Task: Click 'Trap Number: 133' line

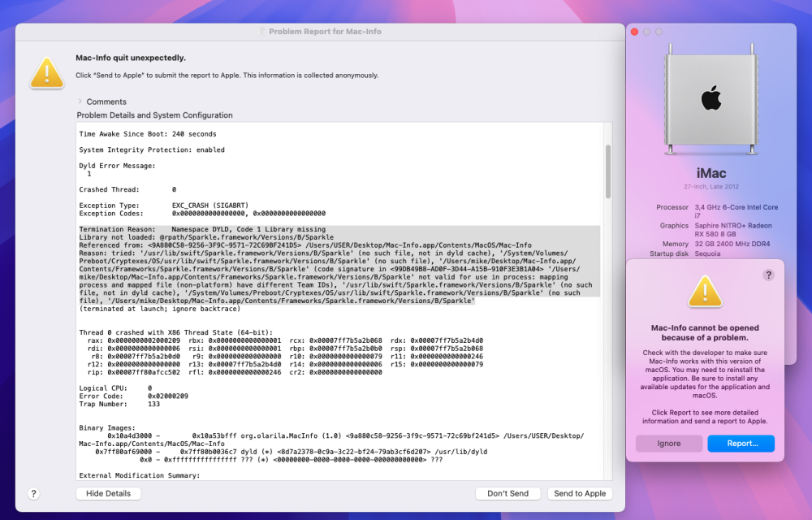Action: [119, 404]
